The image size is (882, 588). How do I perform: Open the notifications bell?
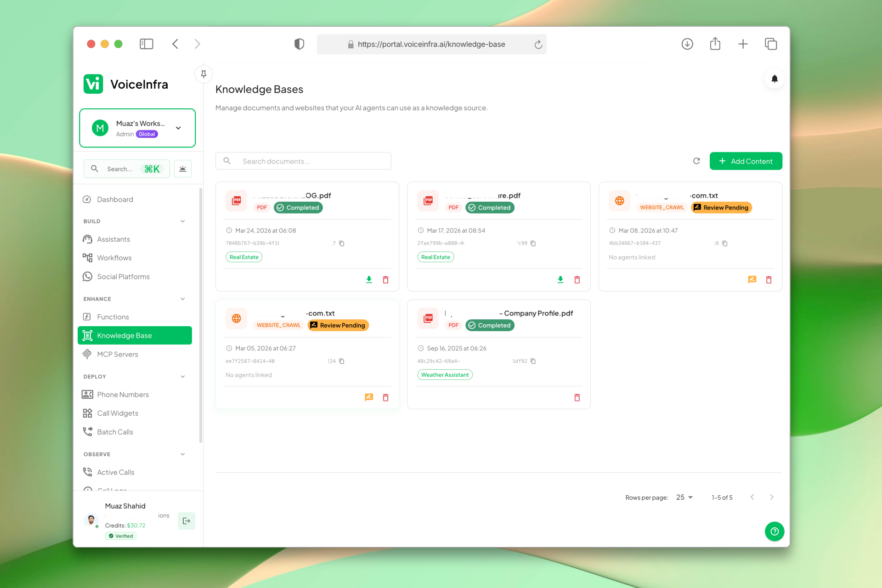(x=775, y=79)
